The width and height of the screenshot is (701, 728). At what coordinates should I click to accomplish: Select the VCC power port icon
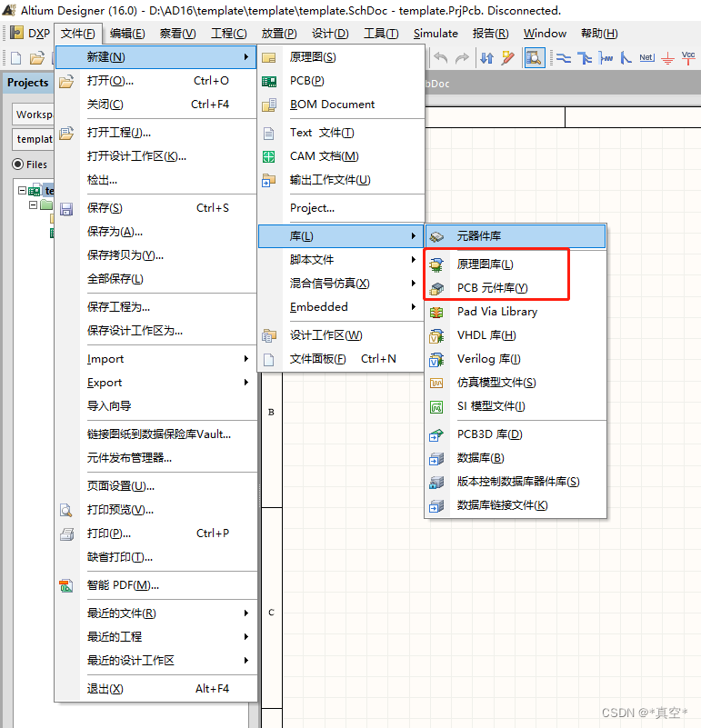[x=688, y=57]
